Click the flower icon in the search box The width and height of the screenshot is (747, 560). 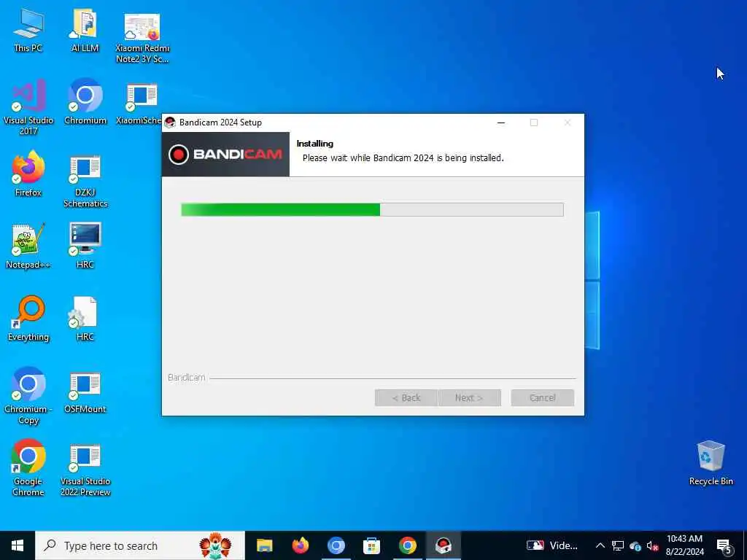[x=215, y=545]
